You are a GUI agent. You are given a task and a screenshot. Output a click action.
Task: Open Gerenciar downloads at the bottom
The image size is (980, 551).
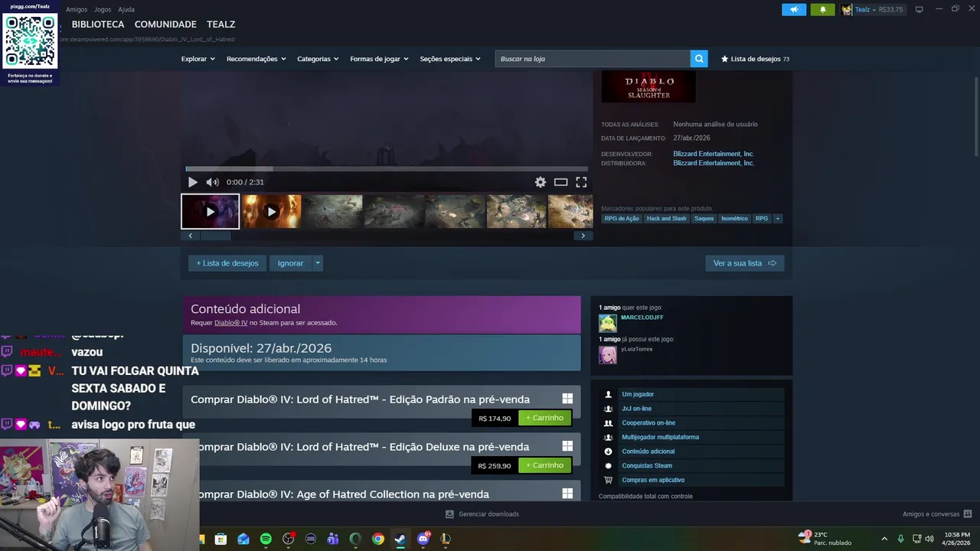tap(482, 514)
